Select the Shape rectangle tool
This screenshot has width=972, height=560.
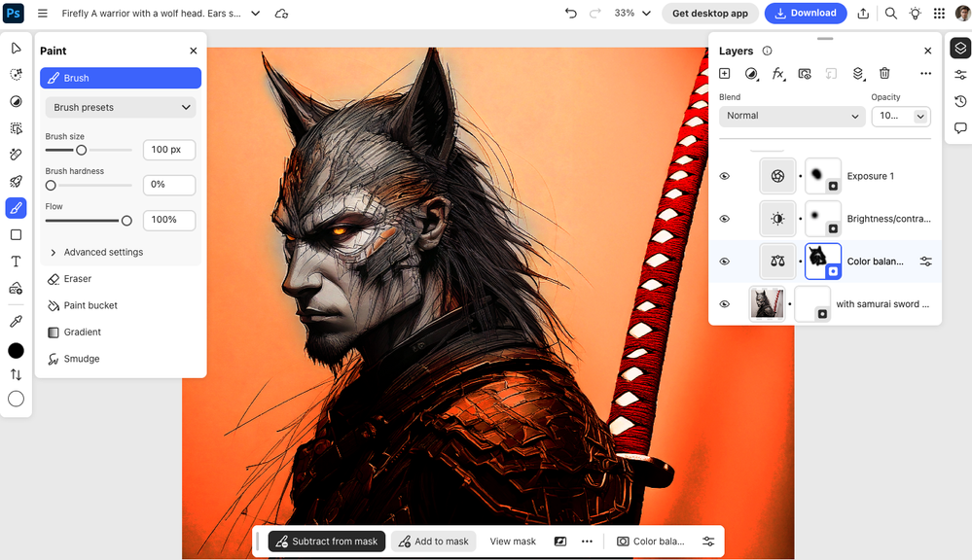(17, 234)
